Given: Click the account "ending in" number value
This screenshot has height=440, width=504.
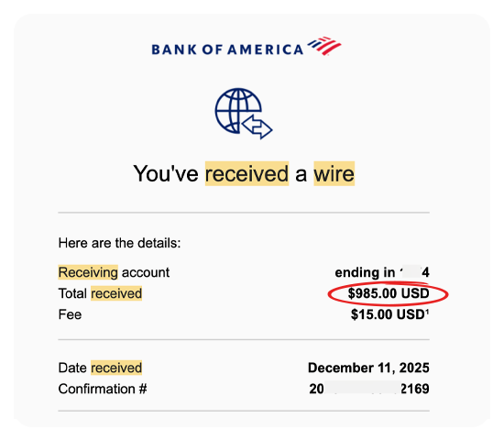Looking at the screenshot, I should pyautogui.click(x=382, y=272).
